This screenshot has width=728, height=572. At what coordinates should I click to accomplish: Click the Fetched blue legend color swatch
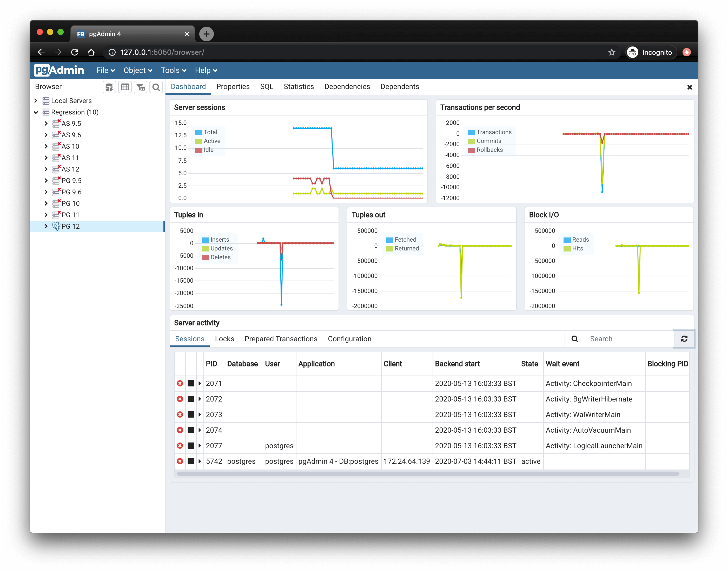(x=389, y=240)
